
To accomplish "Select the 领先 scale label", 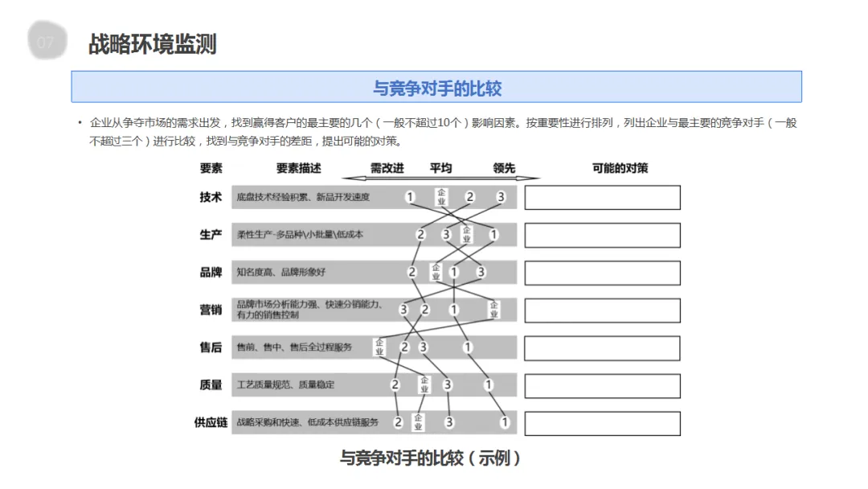I will (x=504, y=168).
